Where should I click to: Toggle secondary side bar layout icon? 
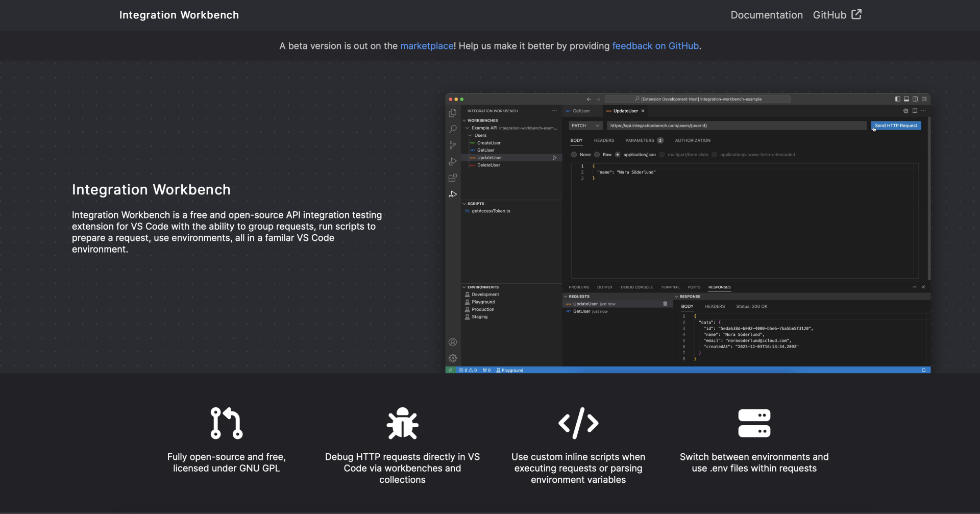[x=915, y=99]
